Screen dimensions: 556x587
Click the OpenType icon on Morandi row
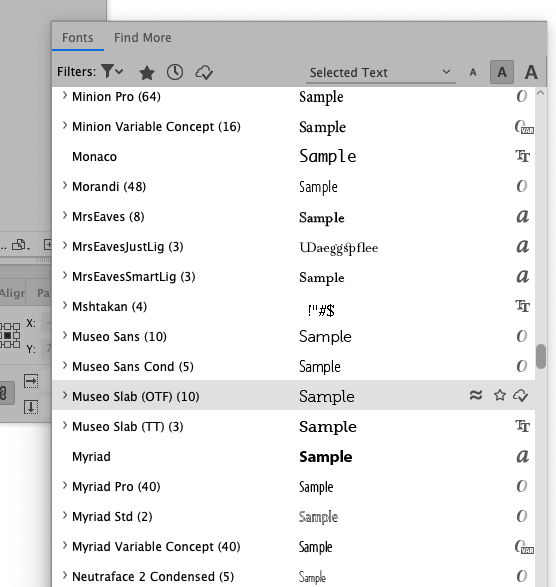pos(522,186)
